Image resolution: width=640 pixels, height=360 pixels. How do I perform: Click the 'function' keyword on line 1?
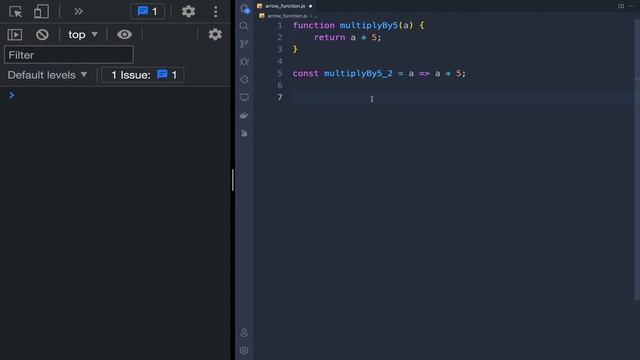(313, 25)
